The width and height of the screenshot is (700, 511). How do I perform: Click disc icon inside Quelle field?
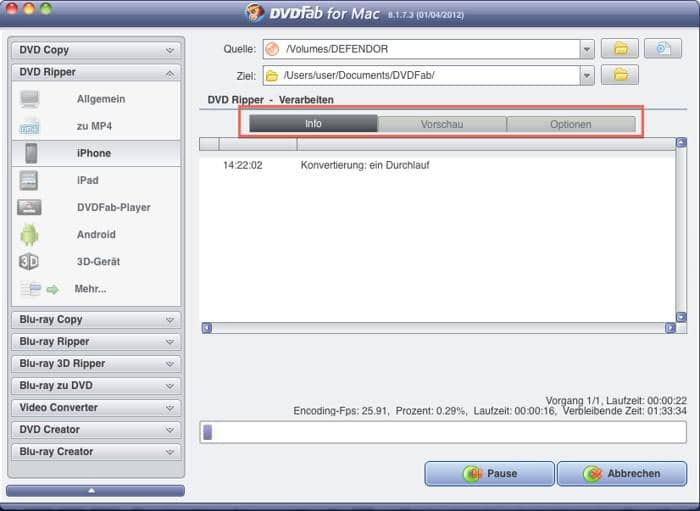[272, 49]
